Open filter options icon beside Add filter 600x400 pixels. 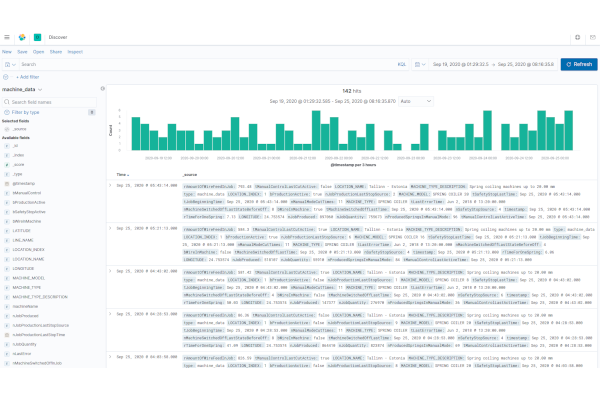[x=6, y=77]
